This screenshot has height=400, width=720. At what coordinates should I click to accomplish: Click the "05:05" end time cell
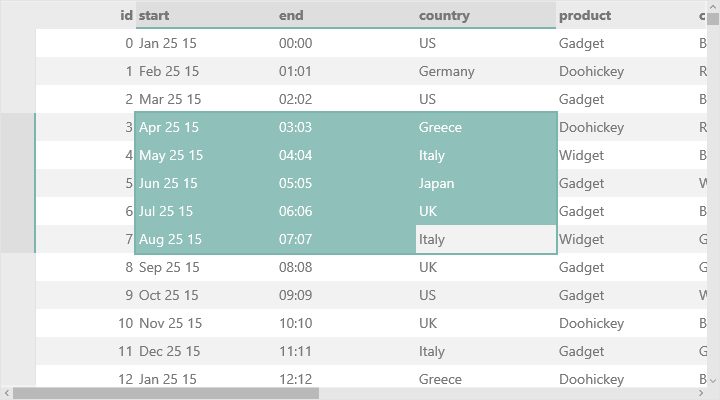pyautogui.click(x=345, y=183)
